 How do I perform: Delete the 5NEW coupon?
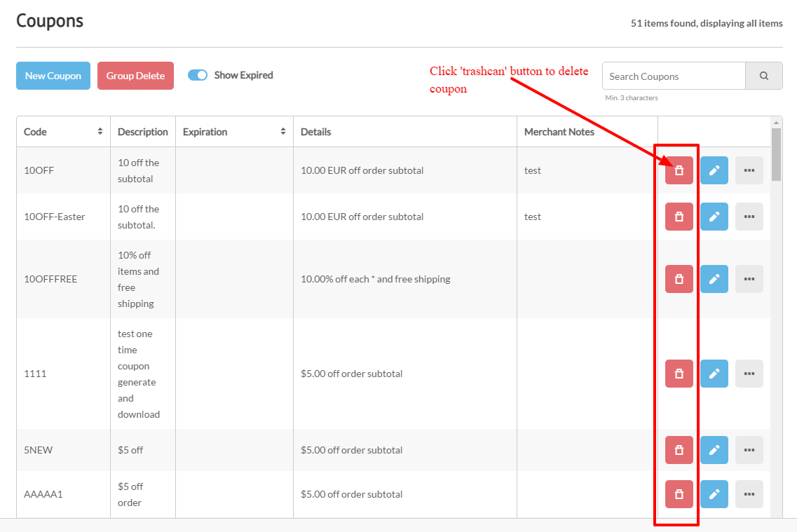679,450
